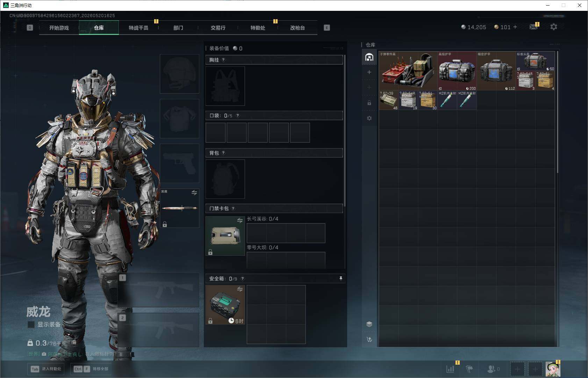Swap the safe box with swap icon
Image resolution: width=588 pixels, height=378 pixels.
click(240, 289)
